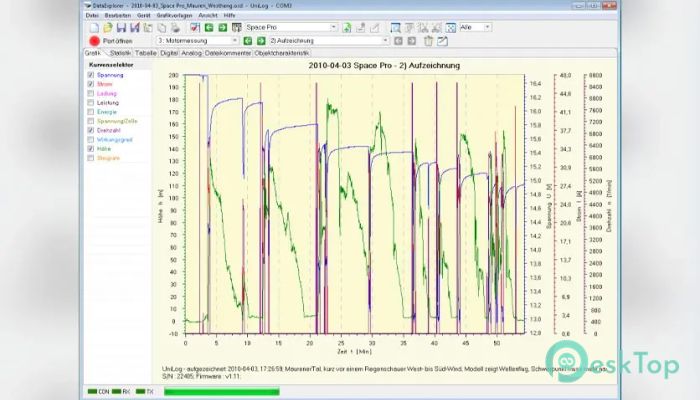Click the copy icon in the toolbar
Image resolution: width=700 pixels, height=400 pixels.
coord(162,28)
